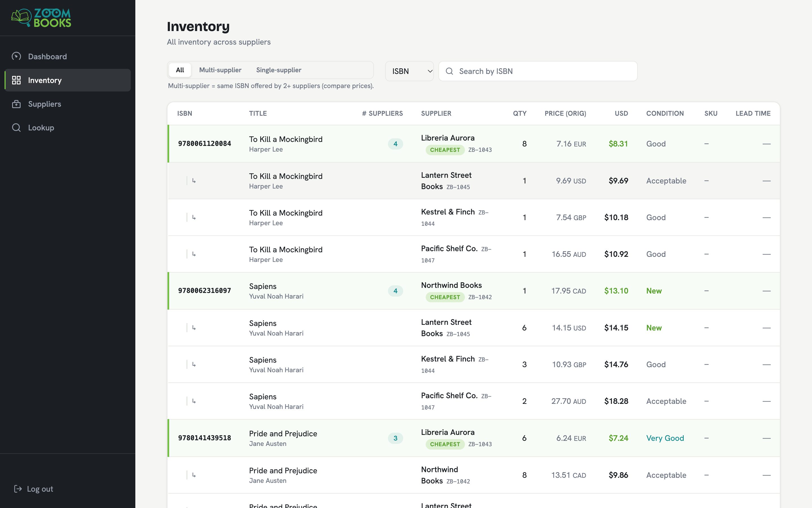Screen dimensions: 812x508
Task: Open the Lookup magnifier icon
Action: [x=16, y=128]
